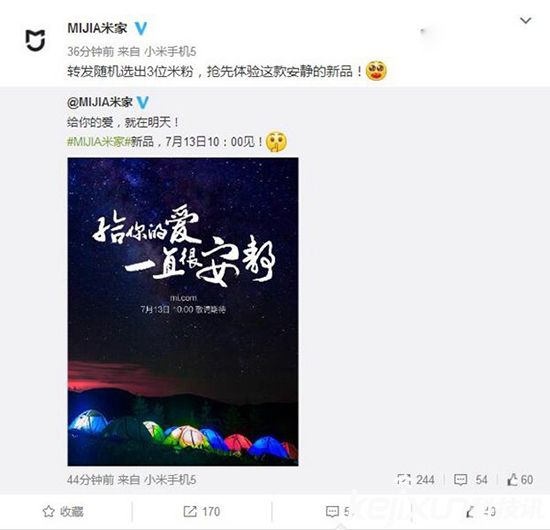Like the quoted post showing 60
Viewport: 550px width, 530px height.
click(x=520, y=479)
